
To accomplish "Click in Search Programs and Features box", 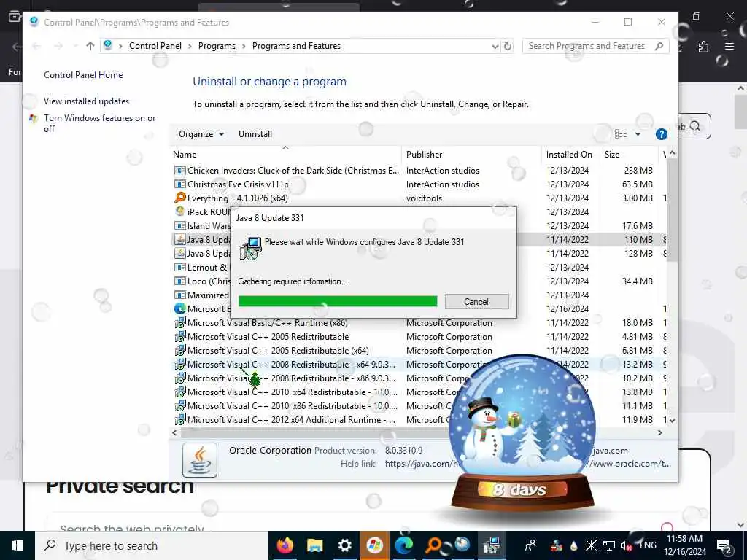I will [589, 46].
